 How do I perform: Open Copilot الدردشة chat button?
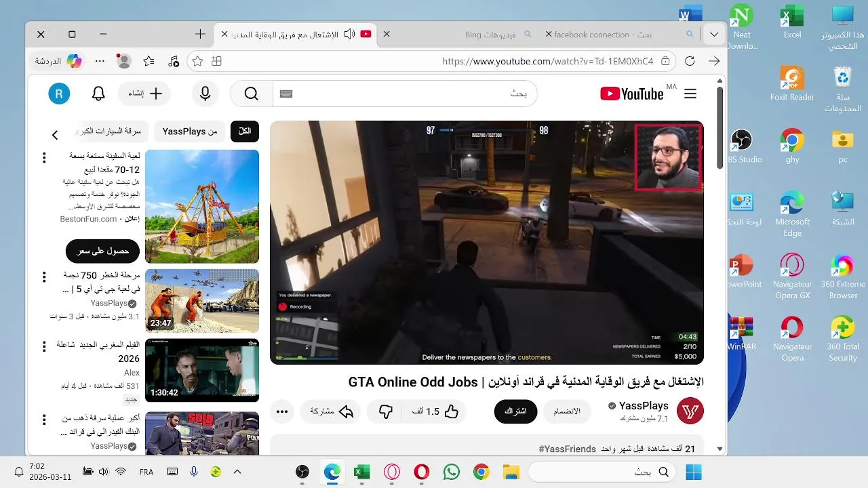(x=59, y=61)
